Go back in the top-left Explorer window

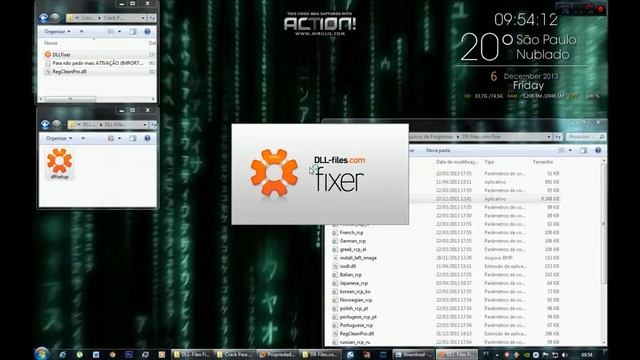(44, 18)
